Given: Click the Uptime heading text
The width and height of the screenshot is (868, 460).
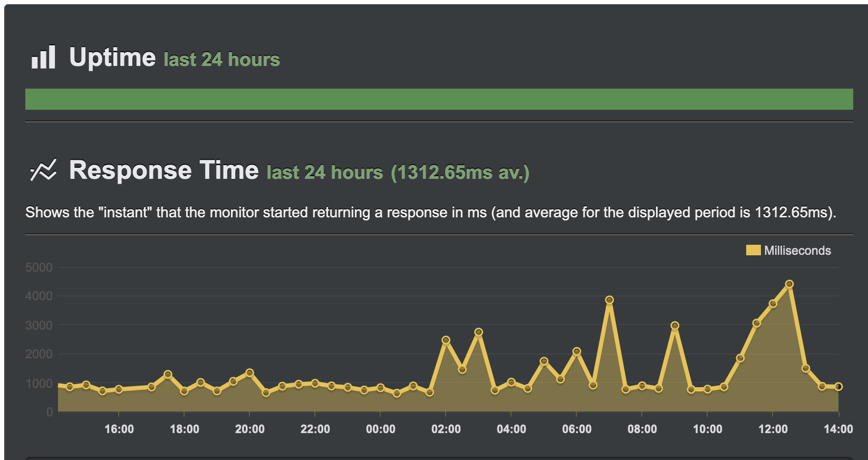Looking at the screenshot, I should coord(112,57).
